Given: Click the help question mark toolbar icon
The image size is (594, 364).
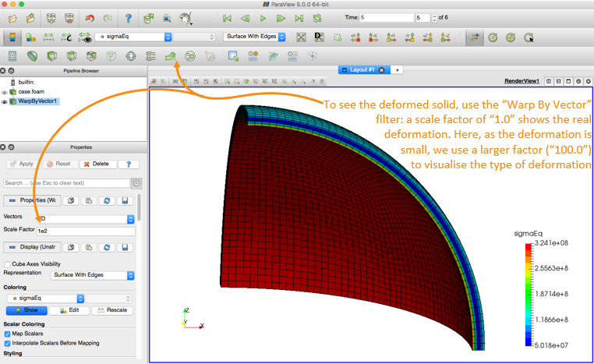Looking at the screenshot, I should pos(129,17).
